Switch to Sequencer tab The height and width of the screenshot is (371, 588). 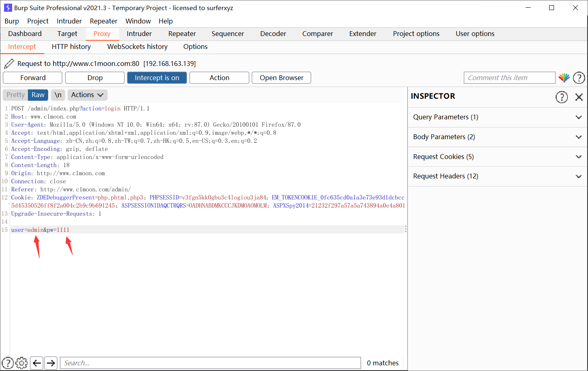pyautogui.click(x=228, y=34)
